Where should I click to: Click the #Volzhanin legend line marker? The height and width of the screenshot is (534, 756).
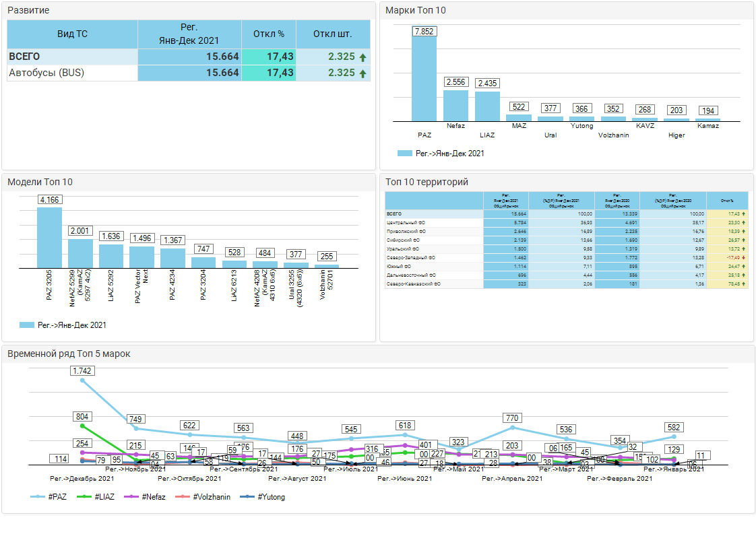tap(184, 497)
